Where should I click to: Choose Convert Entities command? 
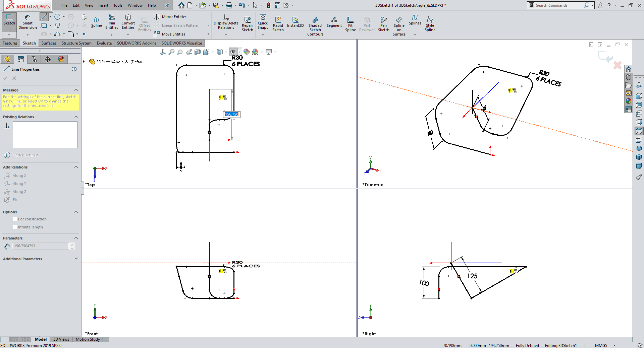tap(128, 22)
